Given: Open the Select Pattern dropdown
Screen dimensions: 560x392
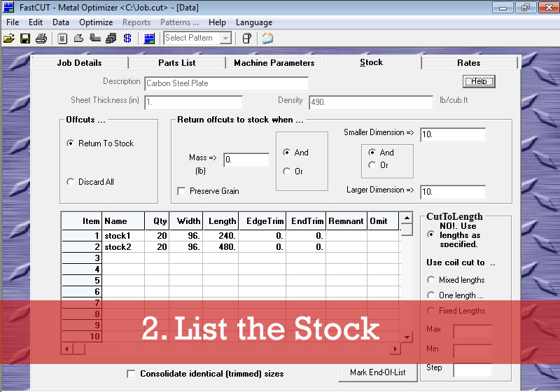Looking at the screenshot, I should tap(225, 38).
